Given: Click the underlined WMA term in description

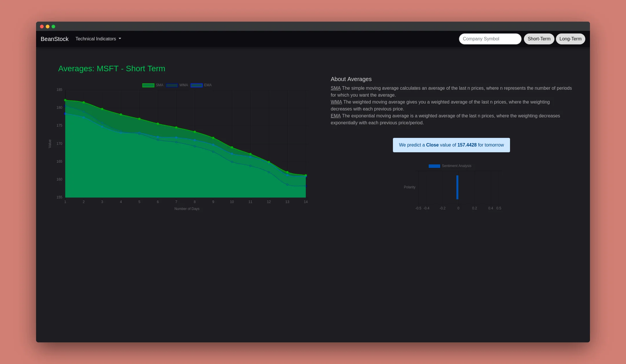Looking at the screenshot, I should 336,102.
